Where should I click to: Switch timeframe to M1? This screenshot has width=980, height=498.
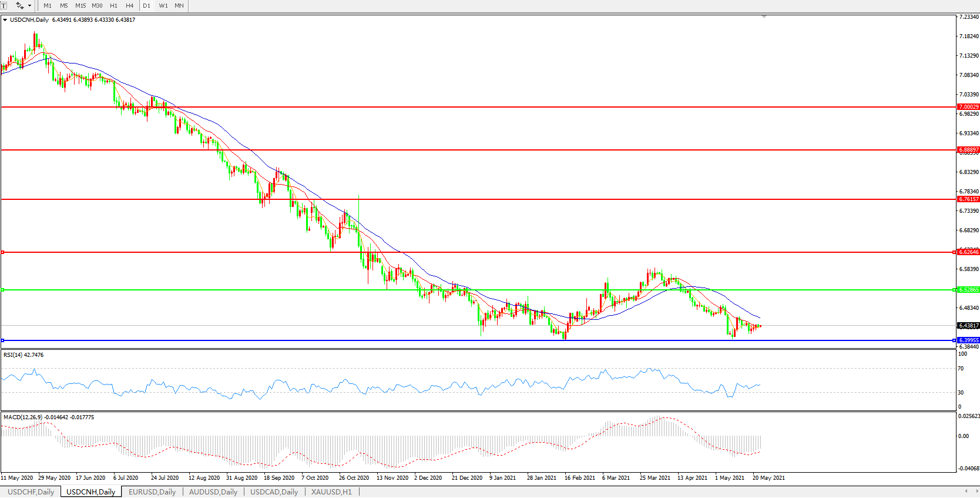pos(48,5)
